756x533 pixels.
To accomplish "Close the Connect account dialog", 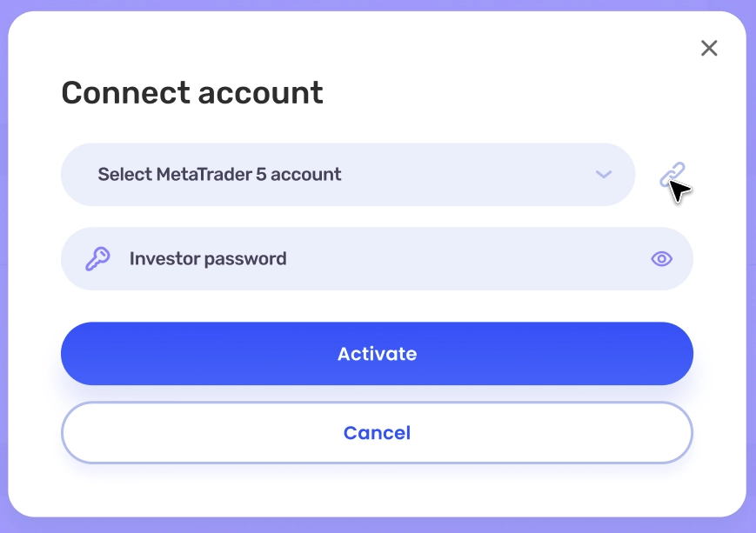I will pos(709,49).
